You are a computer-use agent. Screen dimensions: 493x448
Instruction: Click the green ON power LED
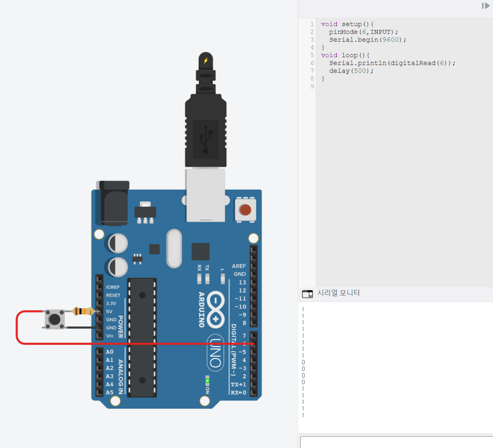click(207, 381)
